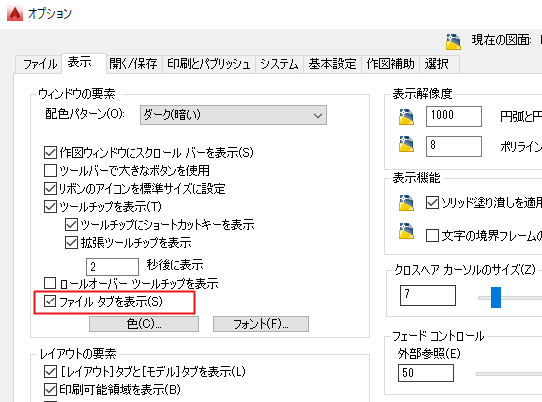
Task: Open the 開く/保存 tab
Action: tap(133, 64)
